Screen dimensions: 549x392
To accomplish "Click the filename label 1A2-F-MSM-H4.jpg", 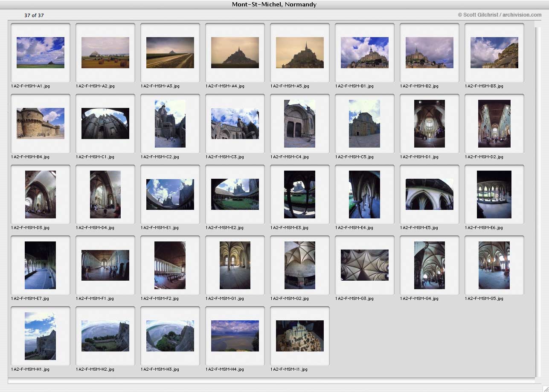I will click(225, 369).
